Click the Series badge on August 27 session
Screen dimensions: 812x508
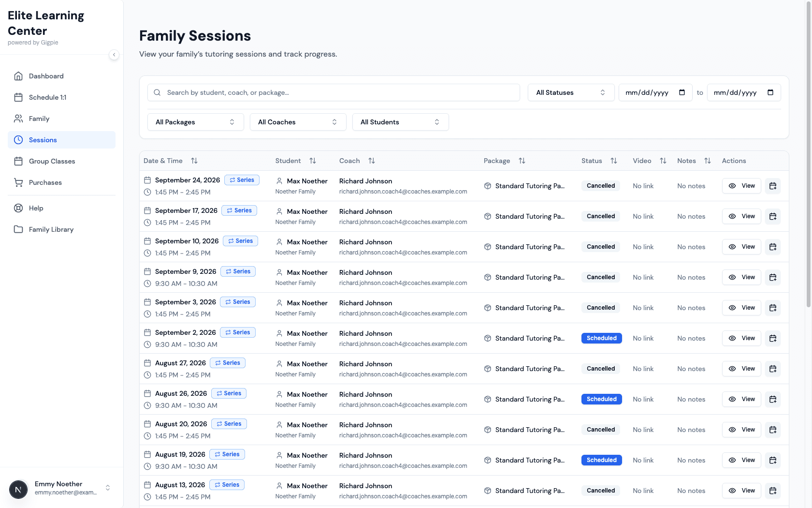228,362
